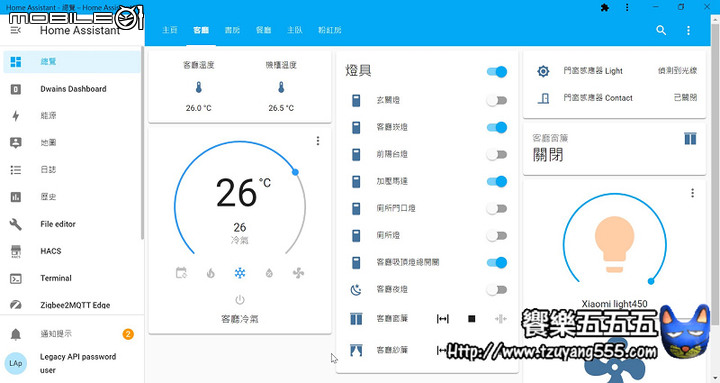Toggle the 燈具 group master switch
Screen dimensions: 720x383
click(x=497, y=72)
